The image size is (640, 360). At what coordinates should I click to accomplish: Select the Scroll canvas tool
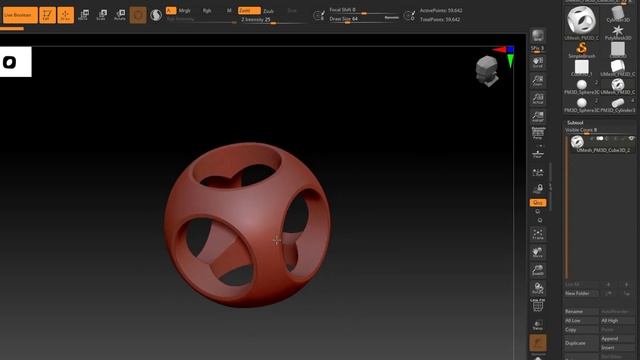538,62
